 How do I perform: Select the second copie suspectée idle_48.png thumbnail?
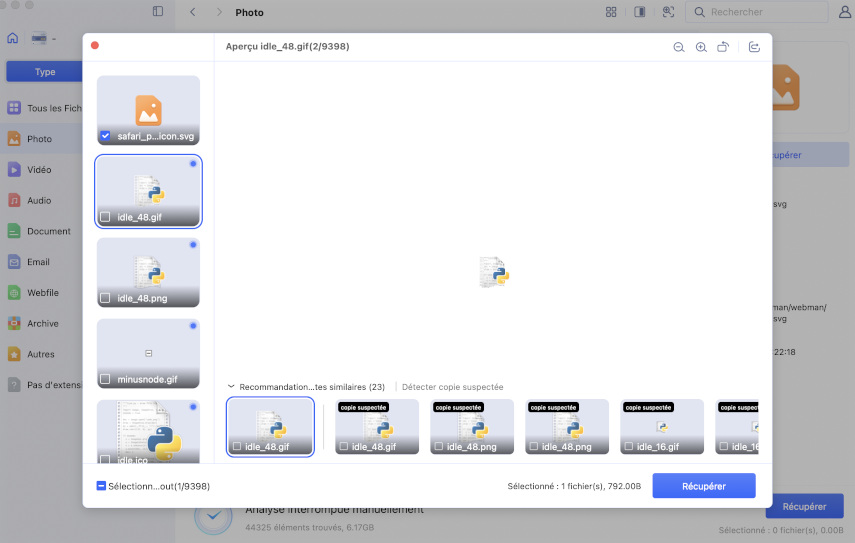[x=567, y=426]
